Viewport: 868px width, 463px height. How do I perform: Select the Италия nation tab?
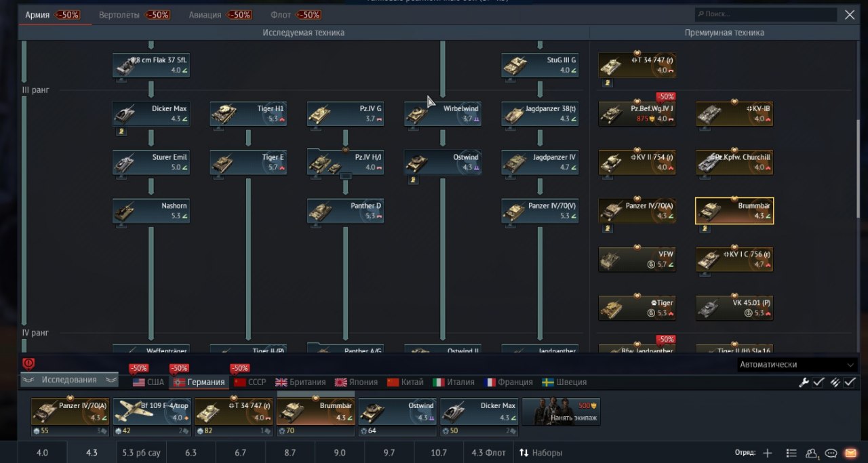coord(454,382)
